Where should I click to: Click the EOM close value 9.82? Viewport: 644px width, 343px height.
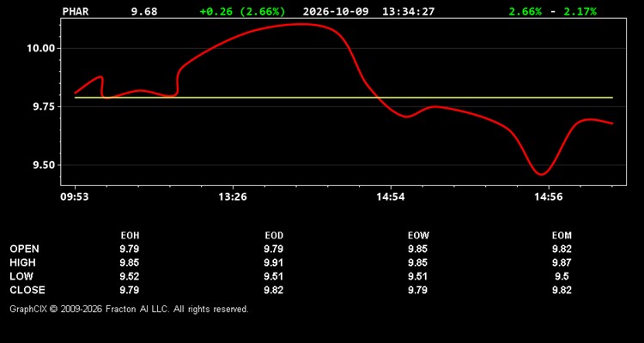(x=562, y=290)
